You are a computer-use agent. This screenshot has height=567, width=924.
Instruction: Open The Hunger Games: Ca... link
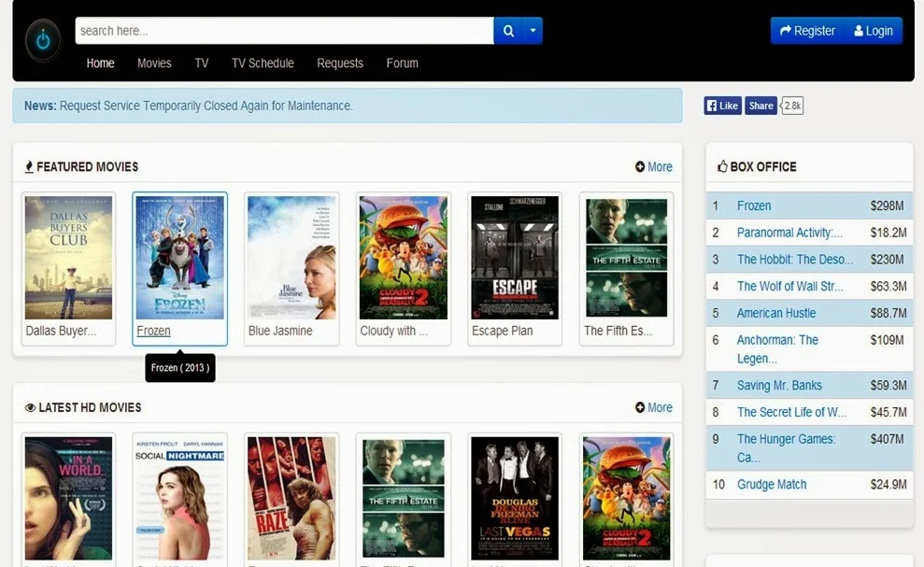[786, 448]
